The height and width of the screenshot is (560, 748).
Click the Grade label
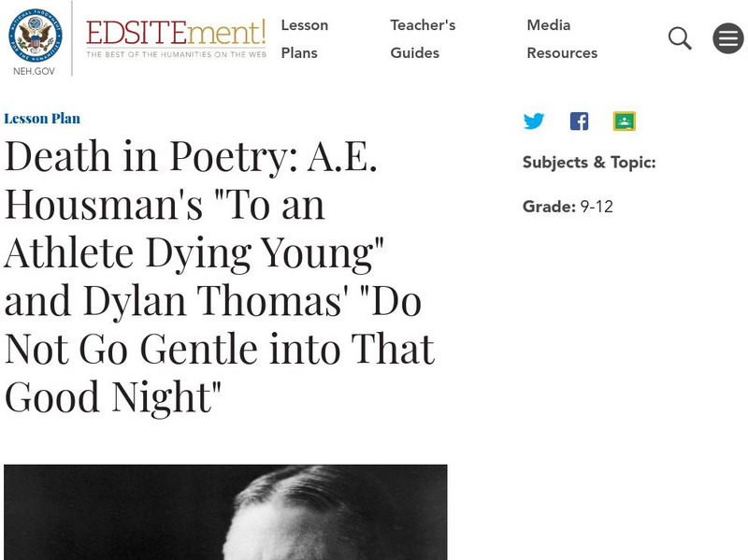tap(548, 207)
